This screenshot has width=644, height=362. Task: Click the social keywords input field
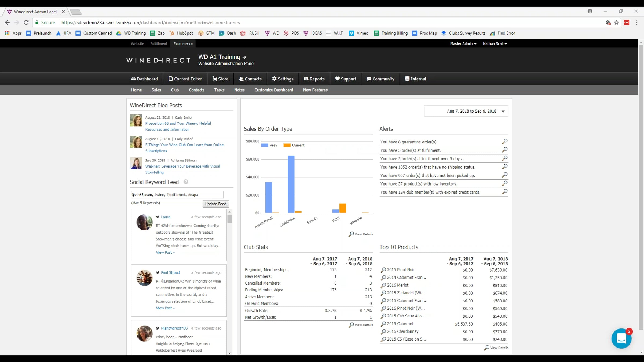tap(177, 195)
